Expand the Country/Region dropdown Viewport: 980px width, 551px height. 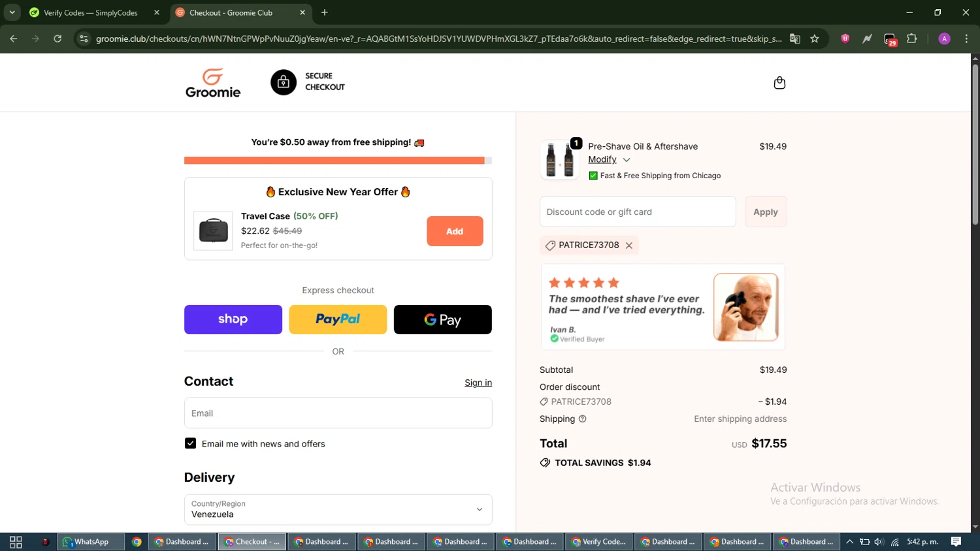(x=338, y=509)
